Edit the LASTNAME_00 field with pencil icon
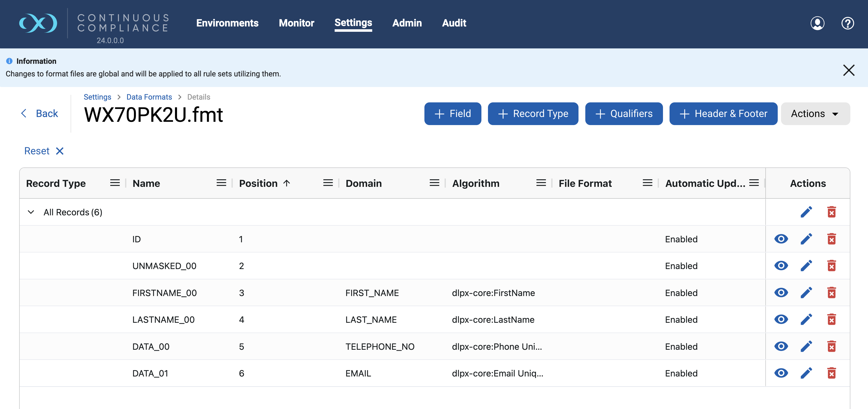Viewport: 868px width, 409px height. pos(806,319)
